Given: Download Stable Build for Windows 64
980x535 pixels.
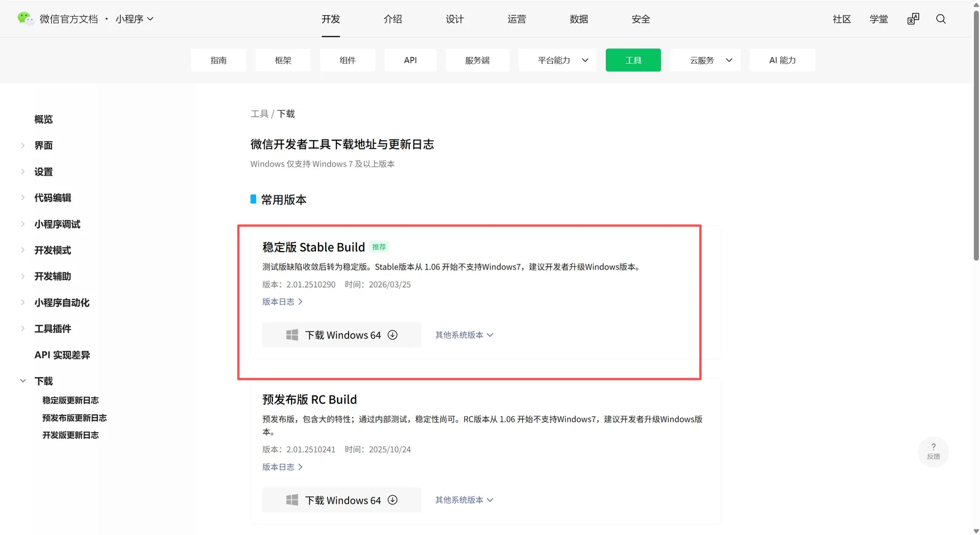Looking at the screenshot, I should click(342, 335).
